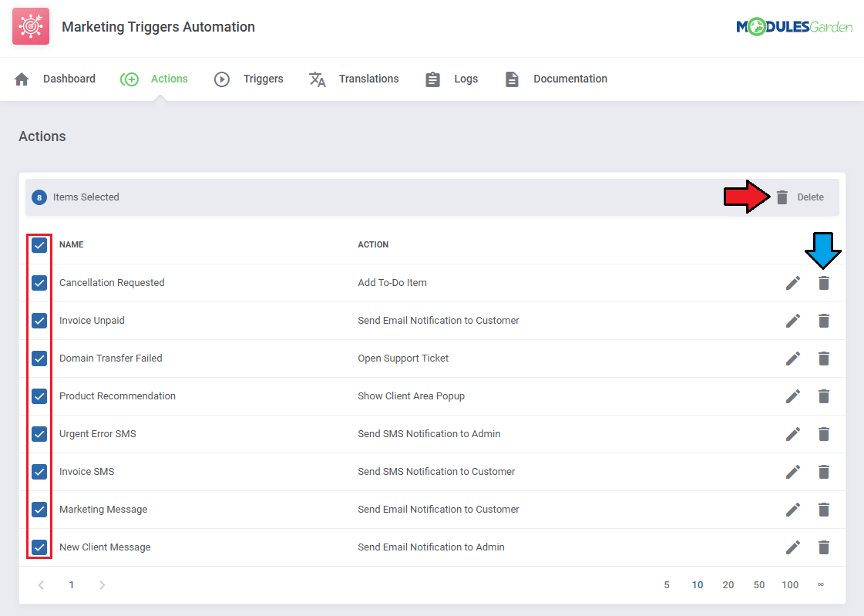
Task: Go to next page arrow
Action: click(x=102, y=585)
